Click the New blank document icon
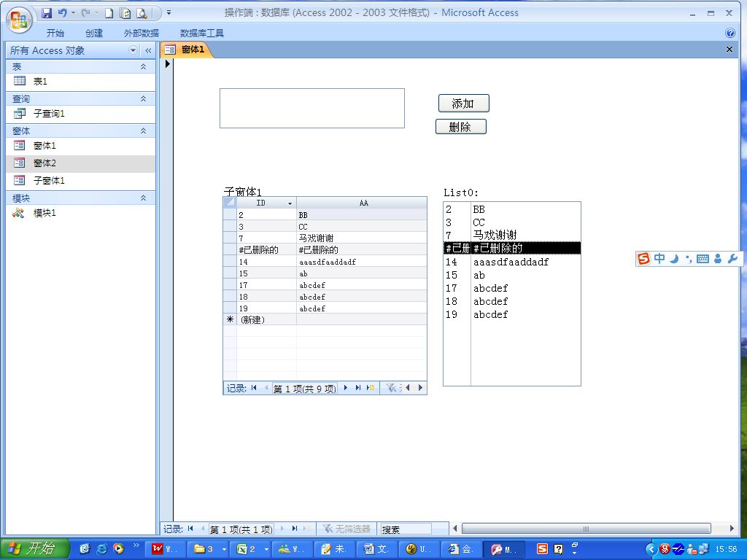Image resolution: width=747 pixels, height=560 pixels. pyautogui.click(x=109, y=13)
